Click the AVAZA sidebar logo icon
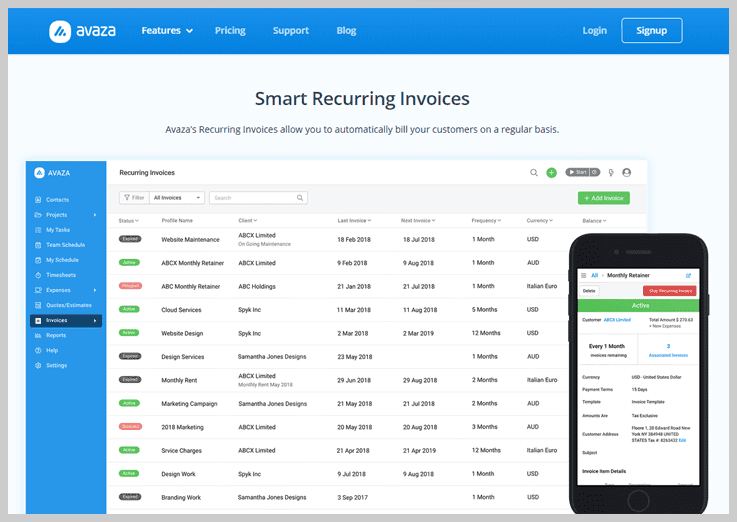This screenshot has width=737, height=522. (x=39, y=172)
